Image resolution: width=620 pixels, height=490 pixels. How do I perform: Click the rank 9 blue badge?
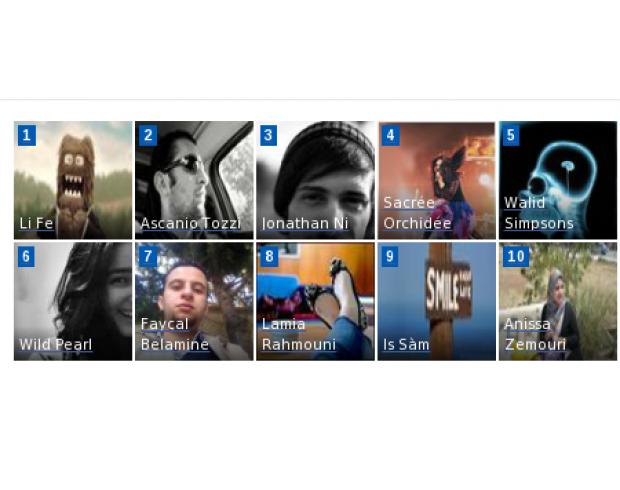coord(390,256)
